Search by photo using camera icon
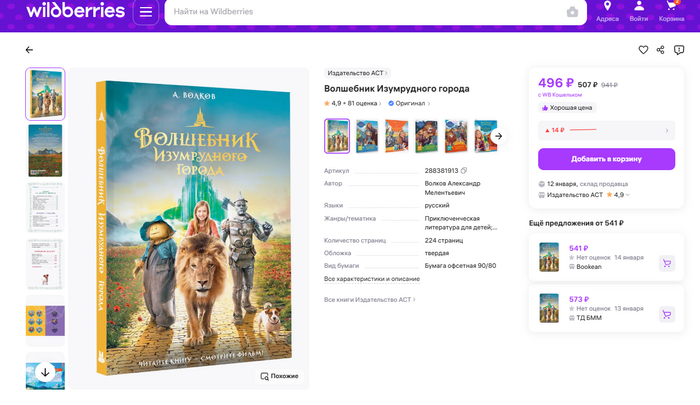Image resolution: width=700 pixels, height=405 pixels. [x=572, y=12]
